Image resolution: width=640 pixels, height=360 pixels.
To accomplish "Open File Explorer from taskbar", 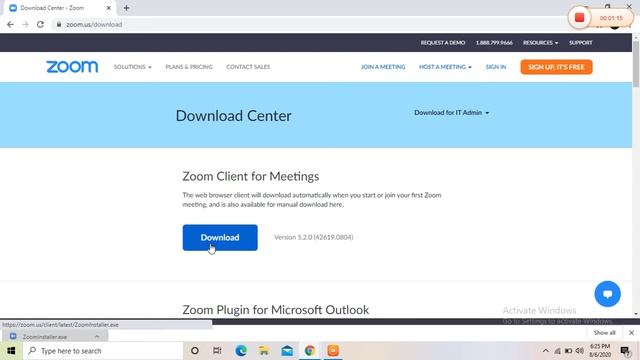I will (x=264, y=351).
